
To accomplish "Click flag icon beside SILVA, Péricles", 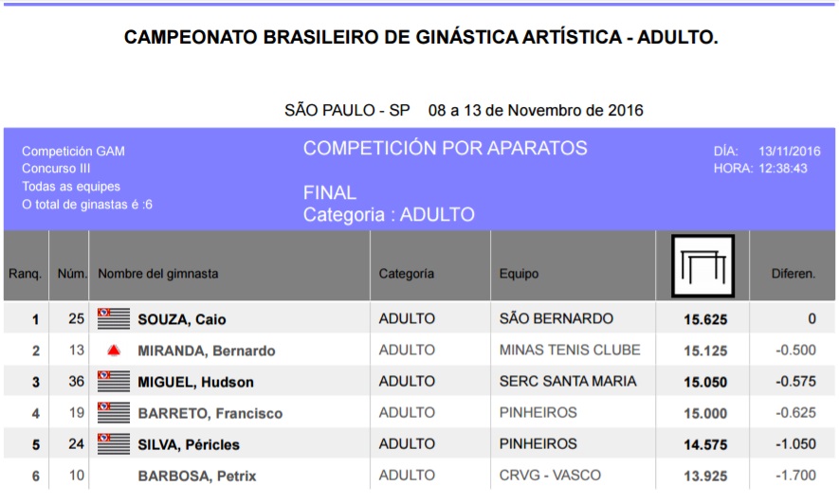I will click(114, 443).
